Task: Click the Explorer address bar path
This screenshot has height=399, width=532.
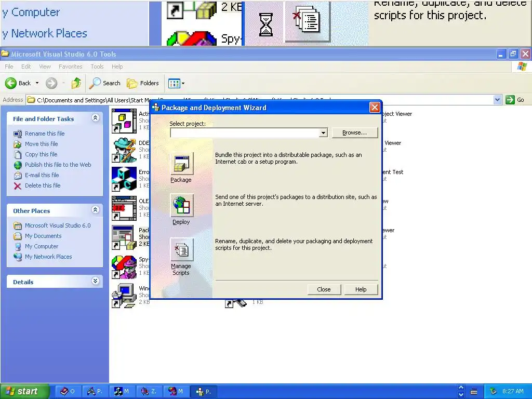Action: [260, 100]
